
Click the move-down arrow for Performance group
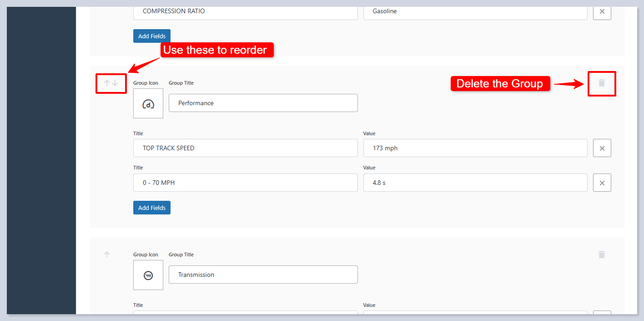click(x=115, y=83)
